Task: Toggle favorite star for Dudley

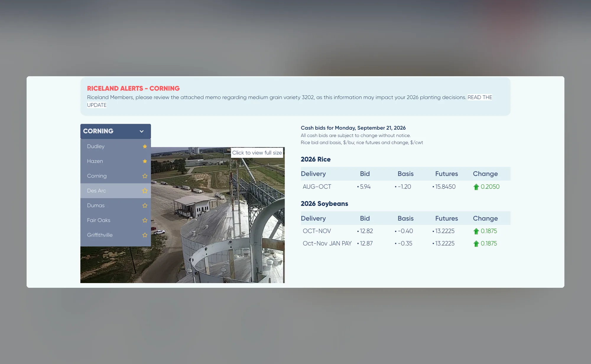Action: pyautogui.click(x=145, y=146)
